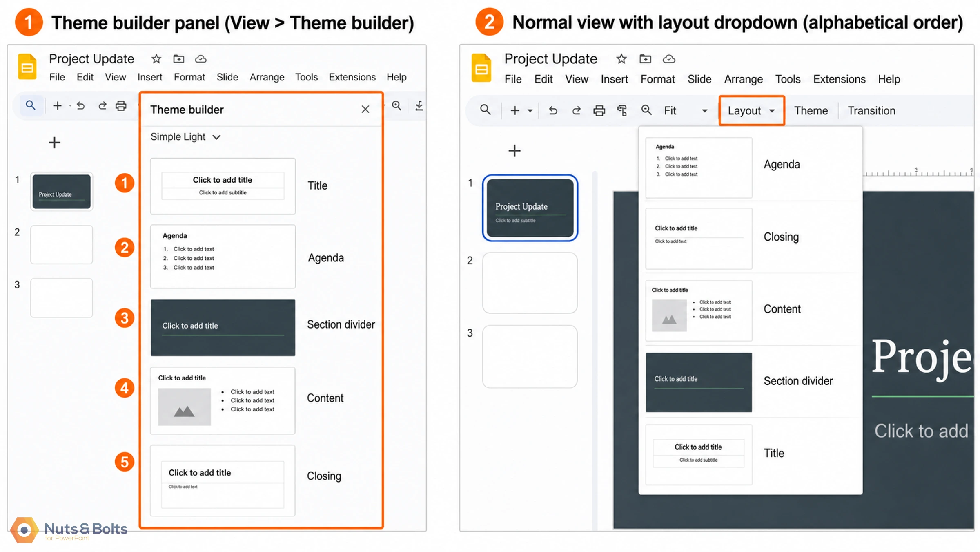Choose Closing from the layout dropdown
The image size is (980, 552).
pyautogui.click(x=750, y=239)
